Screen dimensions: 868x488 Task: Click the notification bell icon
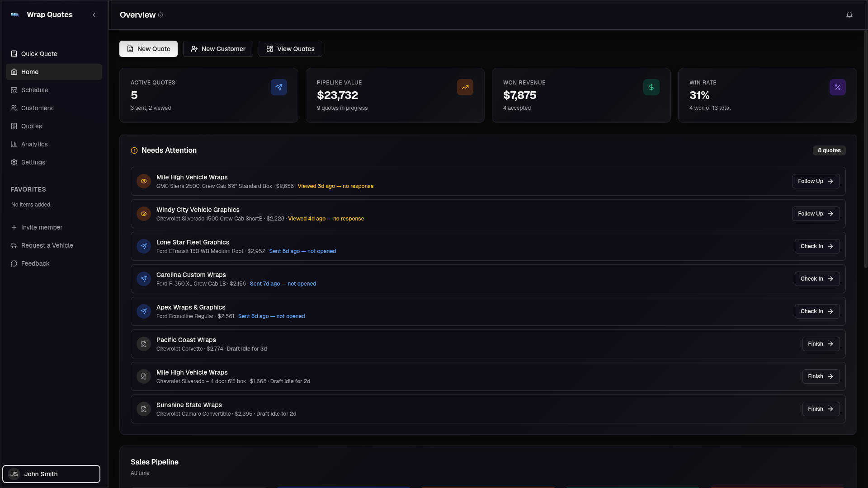[849, 15]
